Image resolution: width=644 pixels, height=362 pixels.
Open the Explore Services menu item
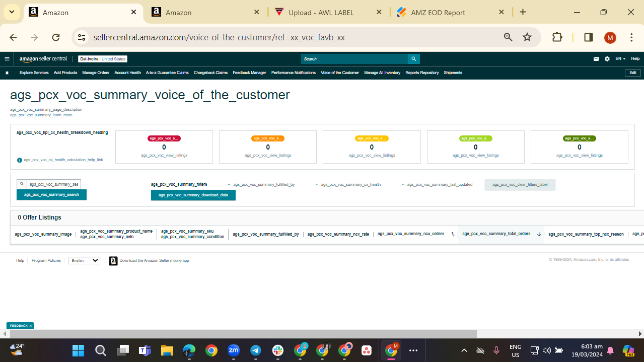pyautogui.click(x=34, y=73)
